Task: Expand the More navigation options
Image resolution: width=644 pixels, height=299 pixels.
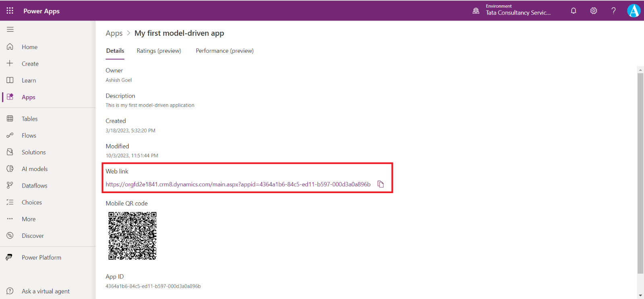Action: [28, 219]
